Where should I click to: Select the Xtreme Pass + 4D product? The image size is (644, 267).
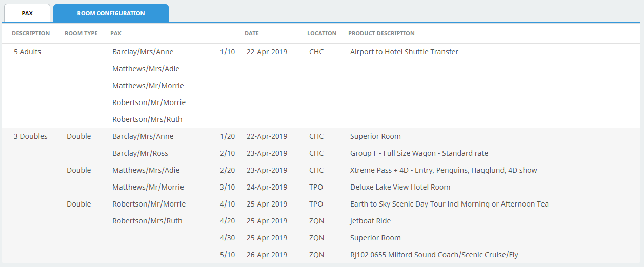(444, 170)
